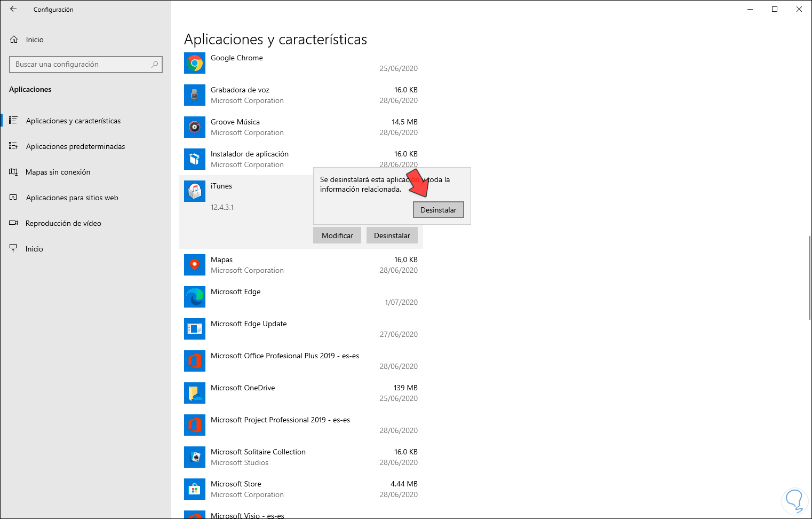The height and width of the screenshot is (519, 812).
Task: Click the iTunes row's Desinstalar button
Action: pyautogui.click(x=392, y=235)
